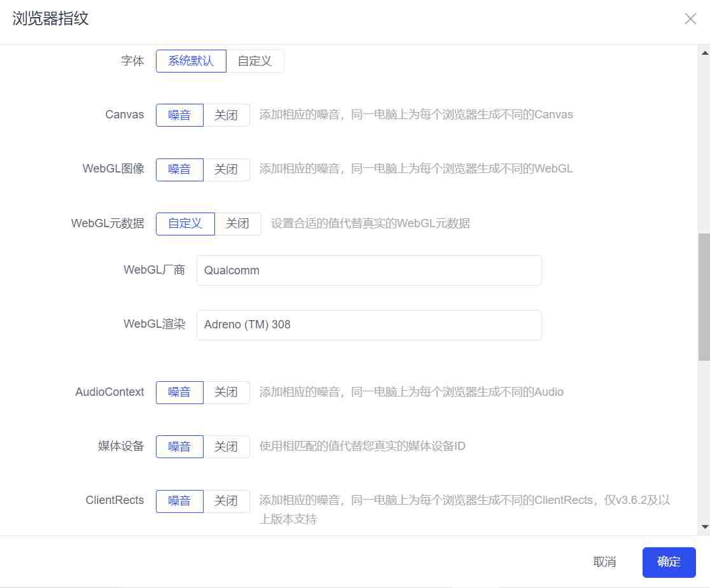The height and width of the screenshot is (588, 710).
Task: Click the AudioContext label
Action: (x=109, y=392)
